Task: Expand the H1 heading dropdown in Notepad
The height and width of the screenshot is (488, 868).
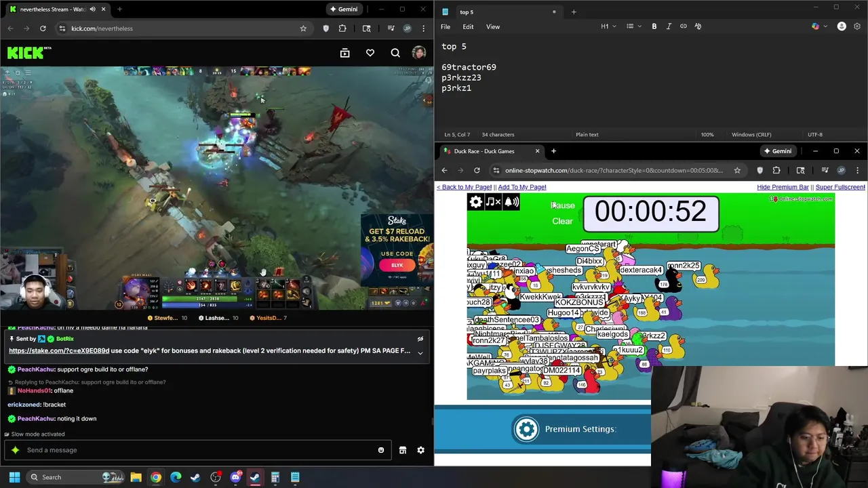Action: pyautogui.click(x=608, y=26)
